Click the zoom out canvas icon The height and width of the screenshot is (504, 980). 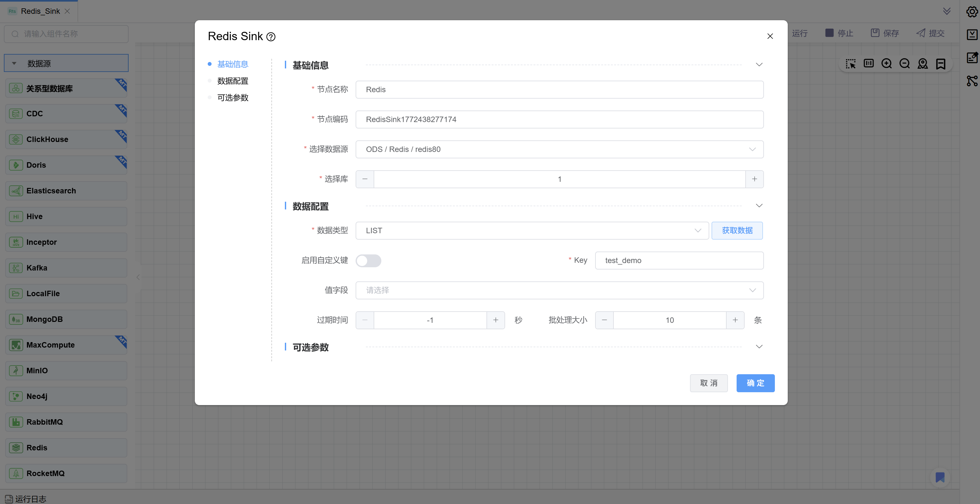[x=904, y=64]
